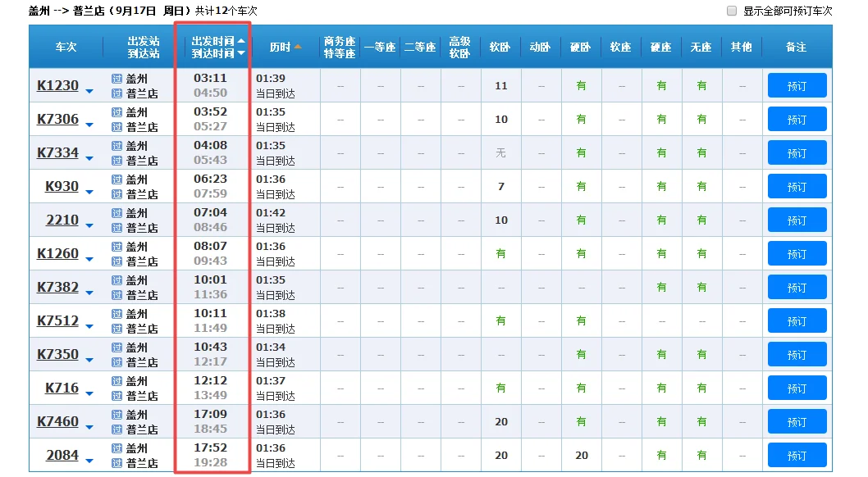This screenshot has width=868, height=477.
Task: Click the green 有 availability link in K930 row
Action: tap(580, 186)
